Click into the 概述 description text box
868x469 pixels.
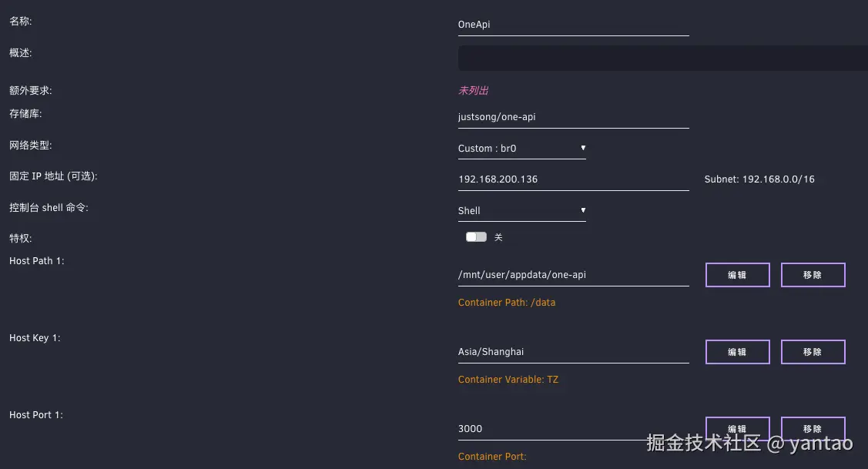coord(662,59)
